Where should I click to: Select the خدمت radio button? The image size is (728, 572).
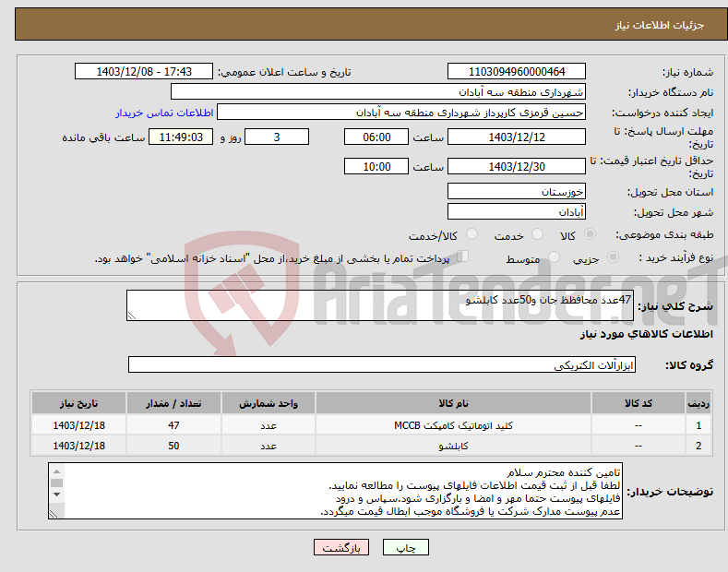537,234
